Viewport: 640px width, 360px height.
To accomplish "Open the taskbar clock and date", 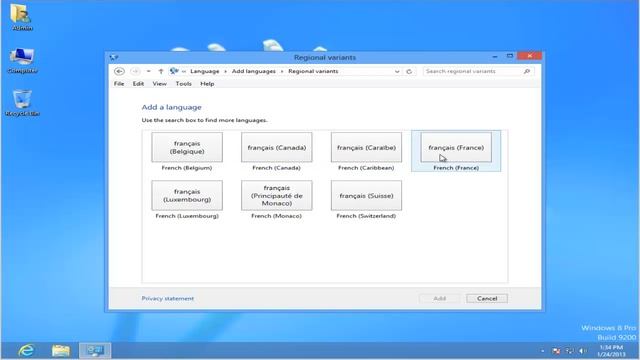I will click(x=611, y=351).
